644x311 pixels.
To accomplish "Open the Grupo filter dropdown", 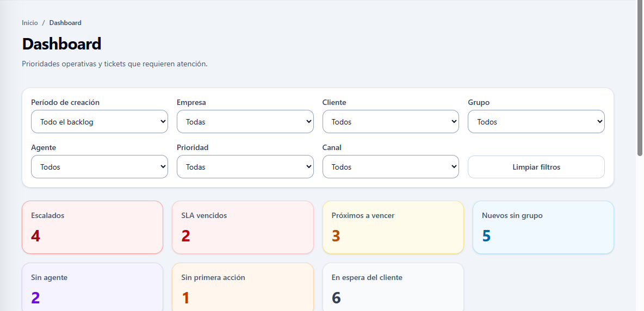I will pos(536,121).
